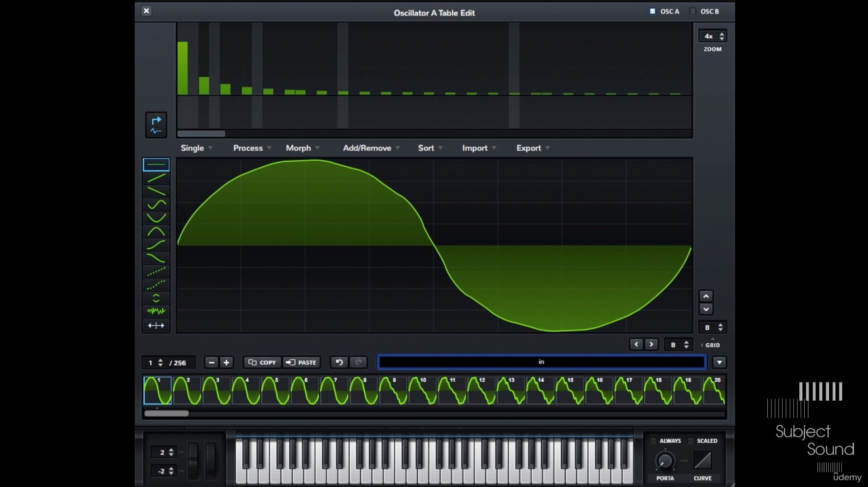Adjust the vertical grid size stepper
This screenshot has width=868, height=487.
click(712, 328)
